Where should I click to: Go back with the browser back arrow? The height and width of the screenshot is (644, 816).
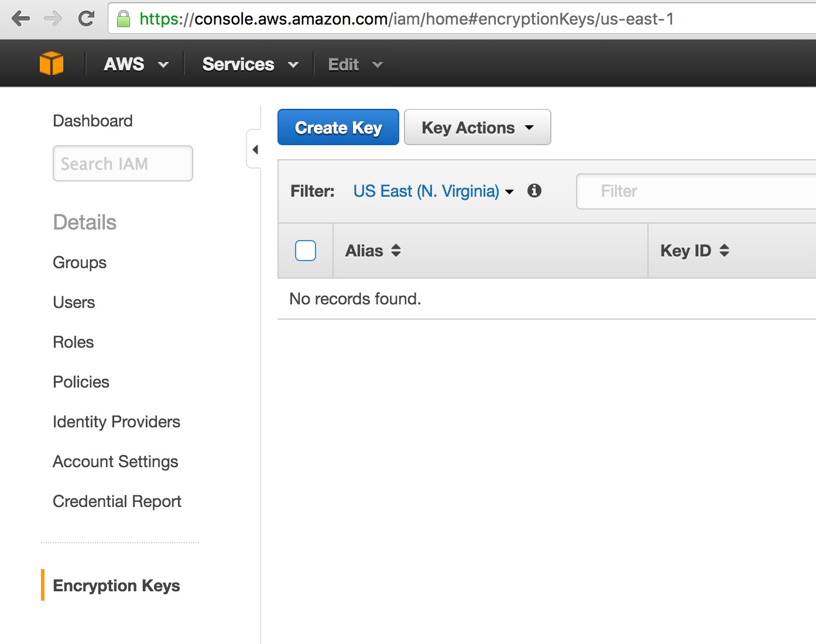tap(21, 19)
